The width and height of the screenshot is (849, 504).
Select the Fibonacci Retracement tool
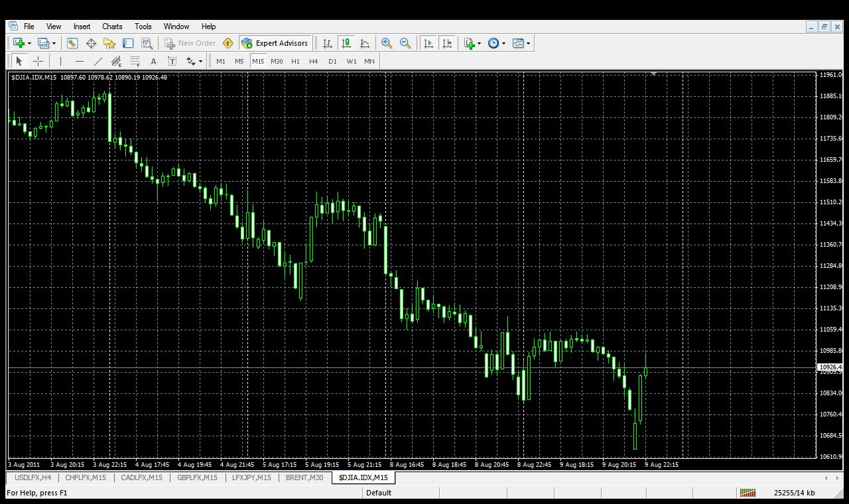click(135, 61)
